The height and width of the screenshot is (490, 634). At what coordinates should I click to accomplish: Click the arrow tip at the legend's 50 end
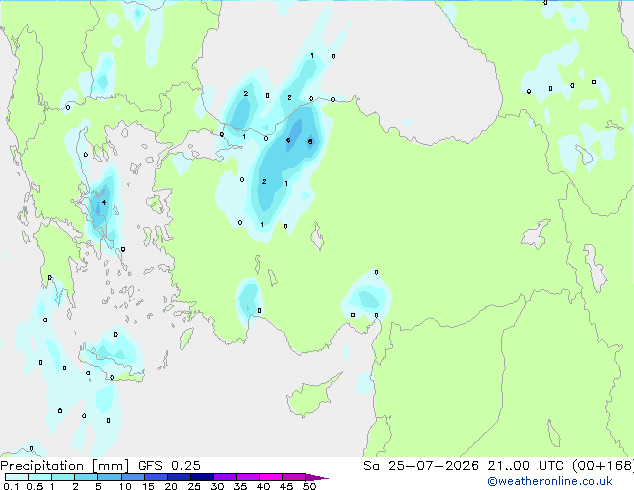point(317,477)
